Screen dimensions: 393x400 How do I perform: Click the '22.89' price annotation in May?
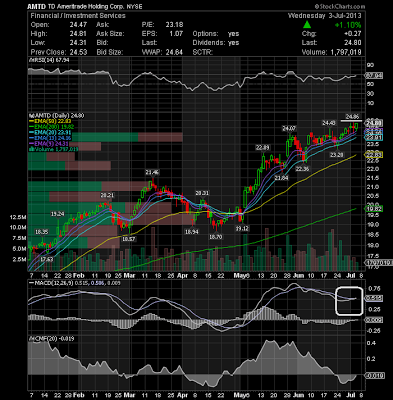coord(262,147)
